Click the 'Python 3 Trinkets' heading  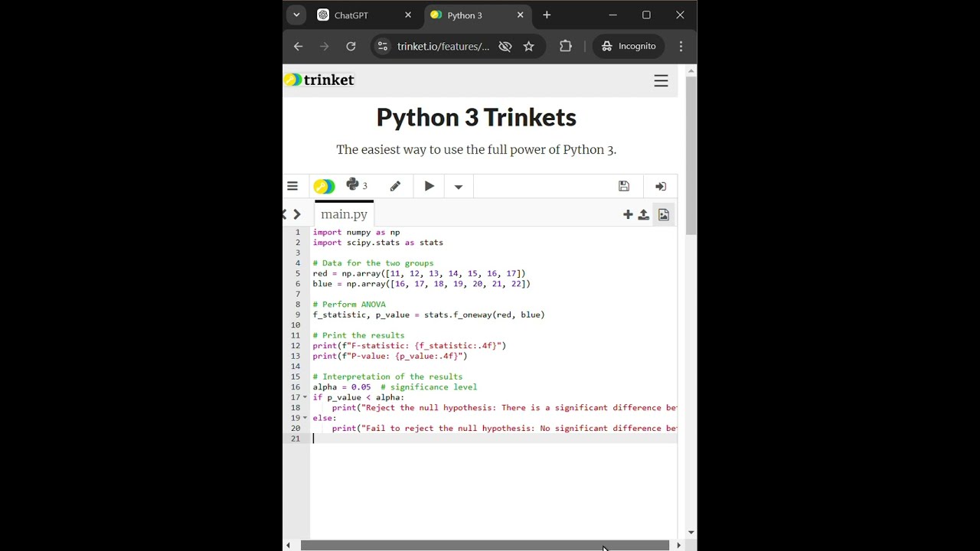coord(476,117)
